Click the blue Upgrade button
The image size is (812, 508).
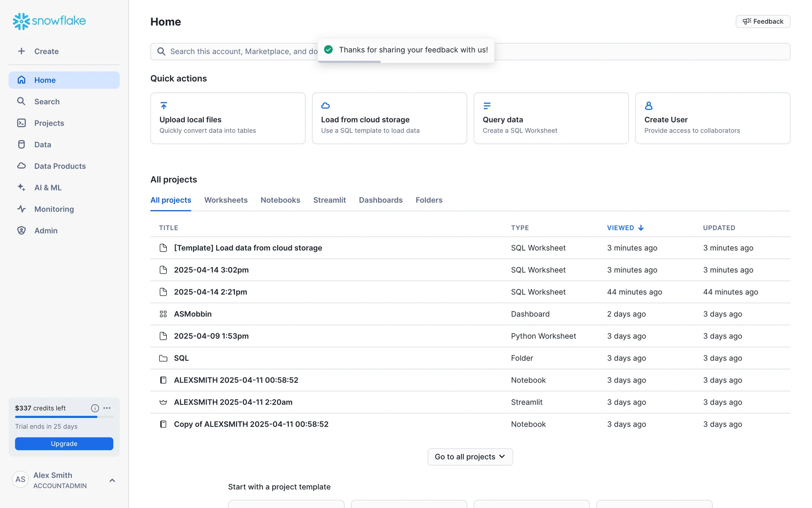64,444
